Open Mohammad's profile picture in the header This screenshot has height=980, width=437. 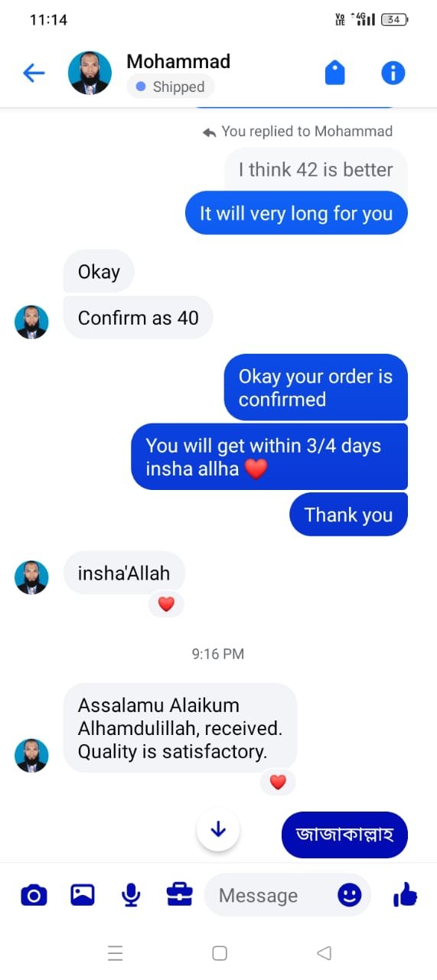coord(89,73)
